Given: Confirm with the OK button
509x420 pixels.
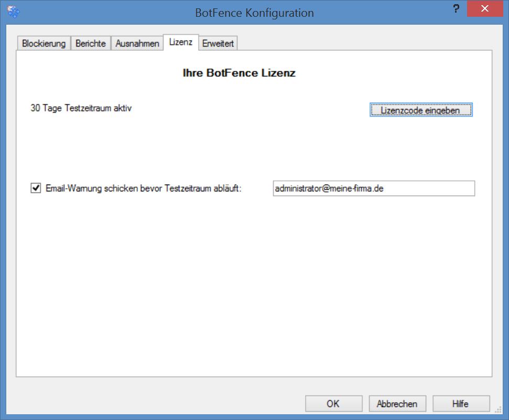Looking at the screenshot, I should tap(333, 403).
